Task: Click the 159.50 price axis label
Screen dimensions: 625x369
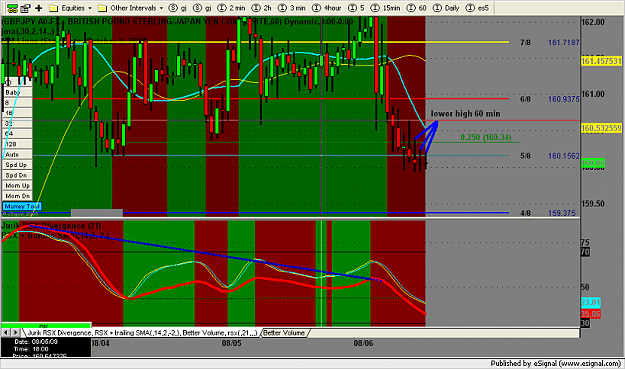Action: [593, 204]
